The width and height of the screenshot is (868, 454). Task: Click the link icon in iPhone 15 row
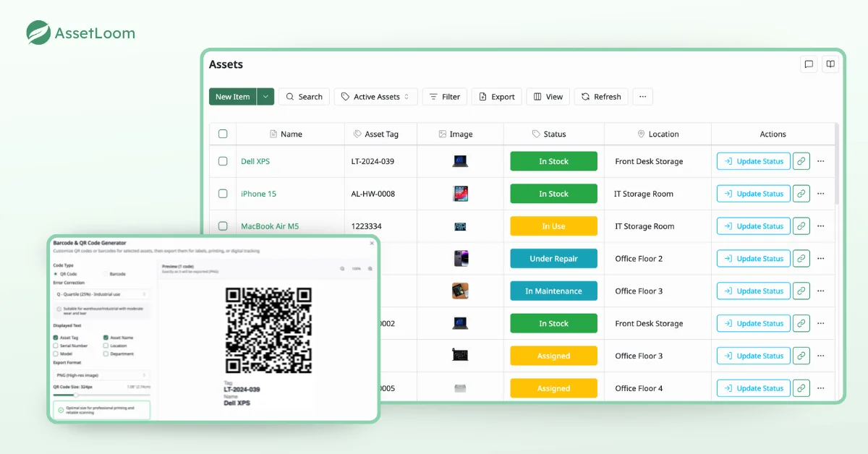(x=801, y=194)
